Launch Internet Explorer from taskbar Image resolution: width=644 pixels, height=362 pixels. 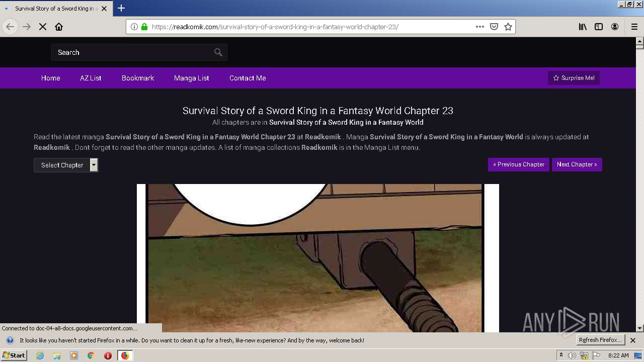pos(40,355)
